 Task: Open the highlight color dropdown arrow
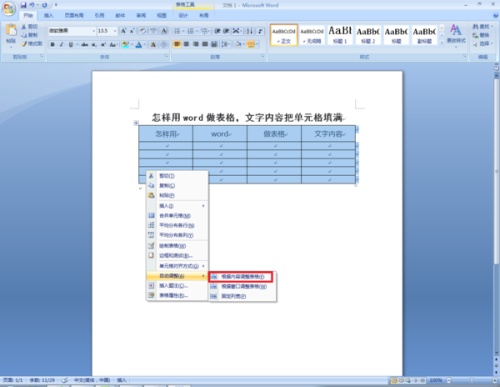coord(131,44)
